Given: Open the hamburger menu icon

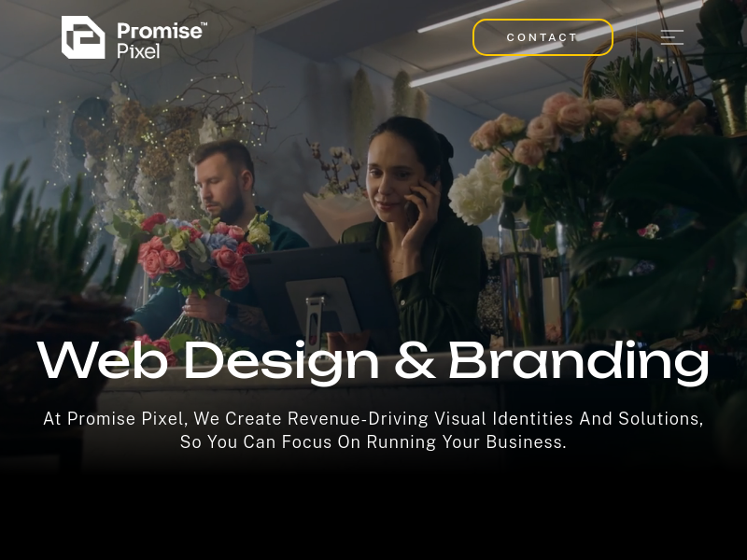Looking at the screenshot, I should click(672, 37).
